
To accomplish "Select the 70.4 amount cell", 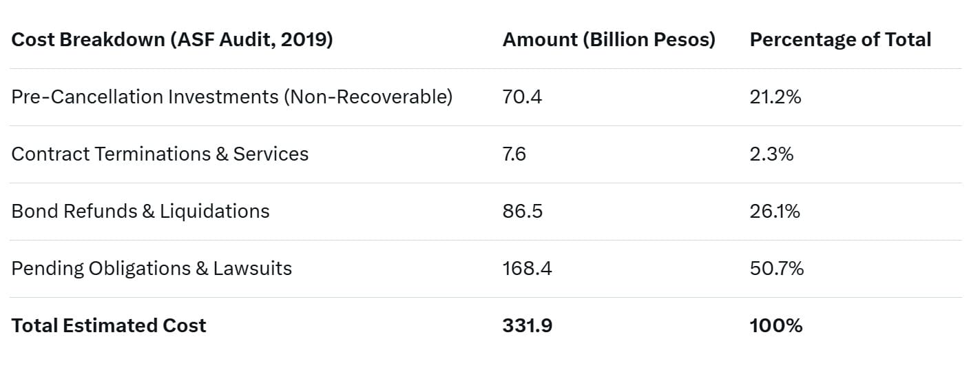I will [522, 97].
